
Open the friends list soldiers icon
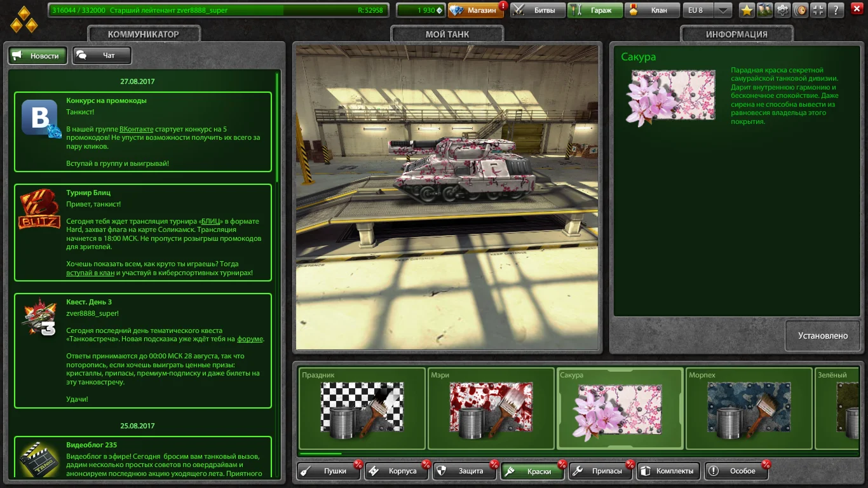[764, 10]
